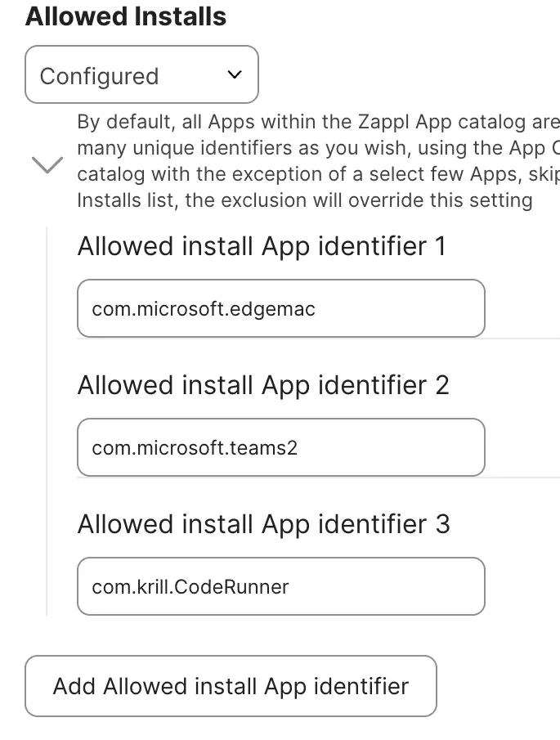
Task: Select the com.krill.CodeRunner identifier field
Action: 281,586
